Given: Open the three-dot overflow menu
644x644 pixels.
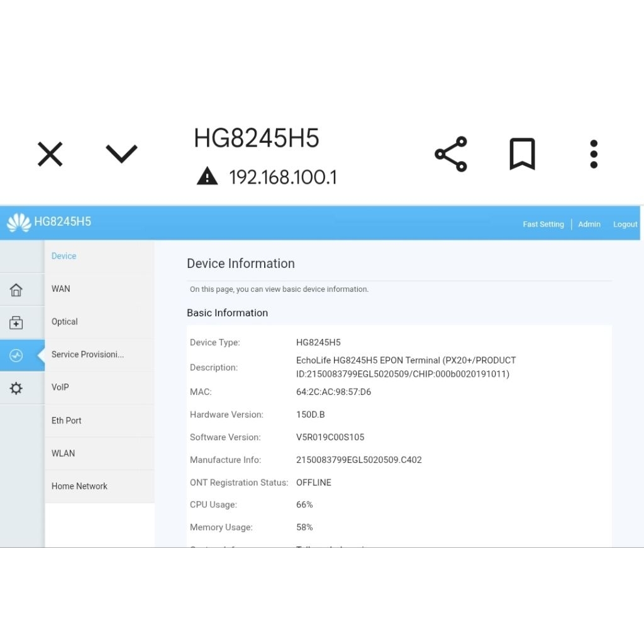Looking at the screenshot, I should [594, 154].
